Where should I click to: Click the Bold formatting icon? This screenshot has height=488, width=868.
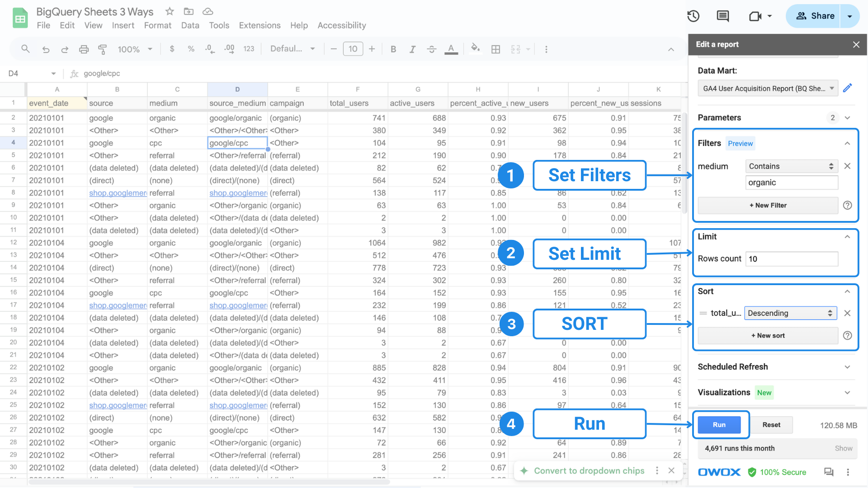coord(392,49)
